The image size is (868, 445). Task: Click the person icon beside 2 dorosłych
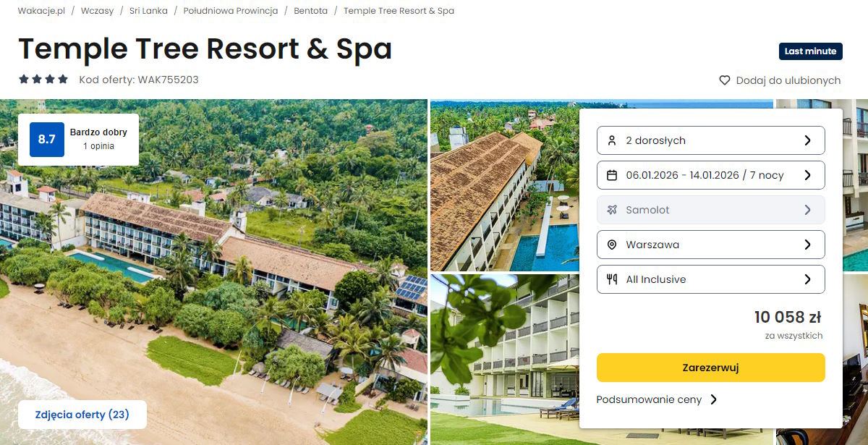[x=612, y=140]
